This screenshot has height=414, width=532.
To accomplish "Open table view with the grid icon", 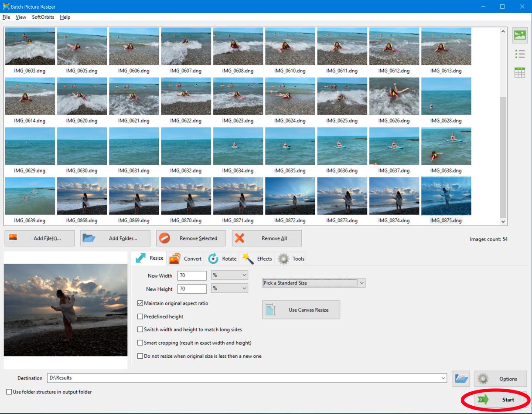I will (520, 72).
